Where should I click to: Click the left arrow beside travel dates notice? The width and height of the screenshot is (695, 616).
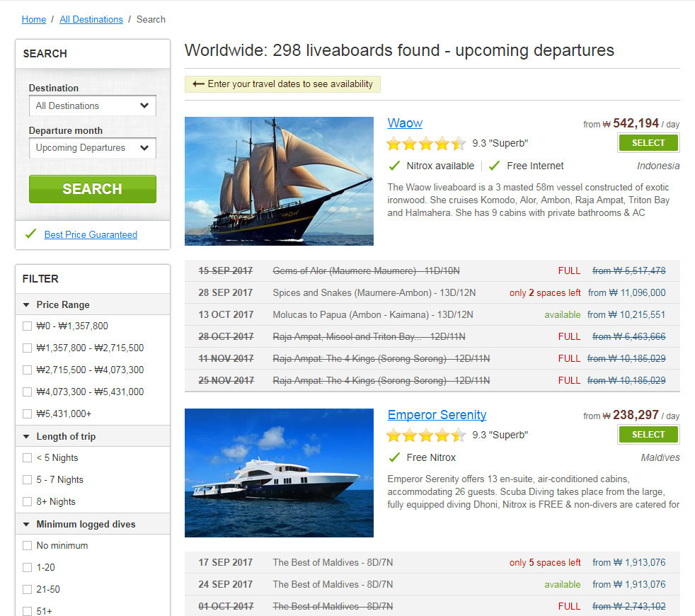[198, 84]
